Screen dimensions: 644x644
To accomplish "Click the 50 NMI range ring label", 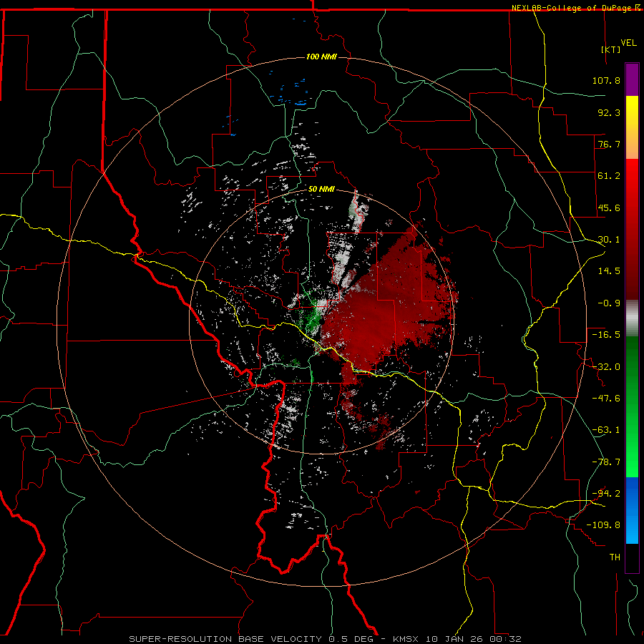I will [x=321, y=190].
